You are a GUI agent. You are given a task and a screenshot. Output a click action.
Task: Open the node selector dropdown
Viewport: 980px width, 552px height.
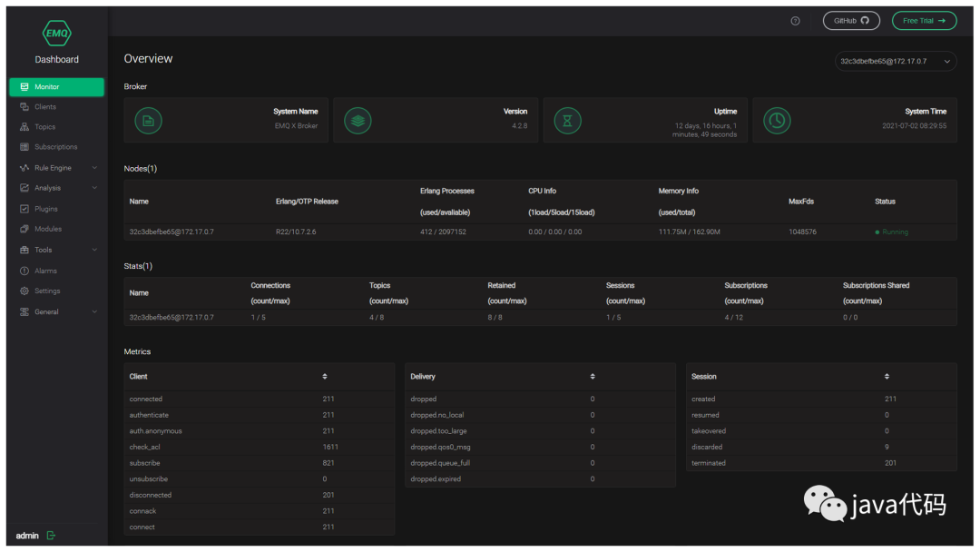coord(895,61)
